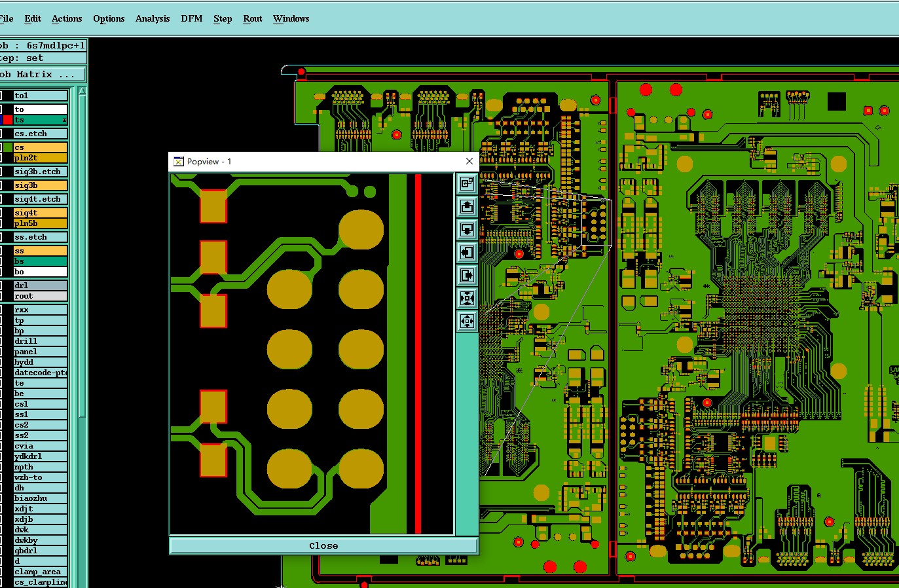Click the Close button under popview
This screenshot has height=588, width=899.
point(323,545)
